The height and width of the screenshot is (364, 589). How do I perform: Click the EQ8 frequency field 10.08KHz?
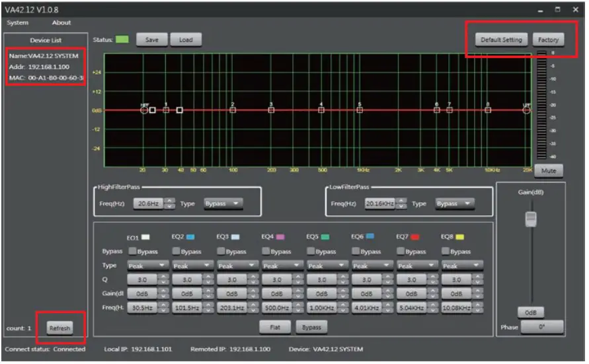[456, 308]
